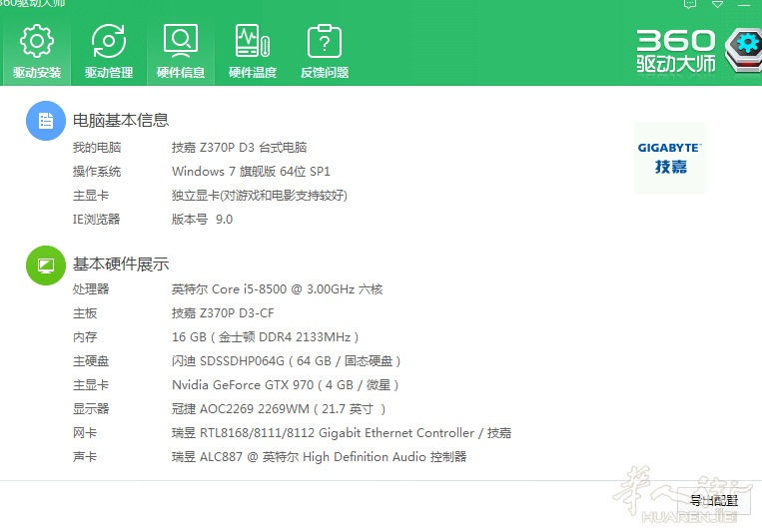Click the 我的电脑 label
Image resolution: width=762 pixels, height=532 pixels.
(x=97, y=147)
